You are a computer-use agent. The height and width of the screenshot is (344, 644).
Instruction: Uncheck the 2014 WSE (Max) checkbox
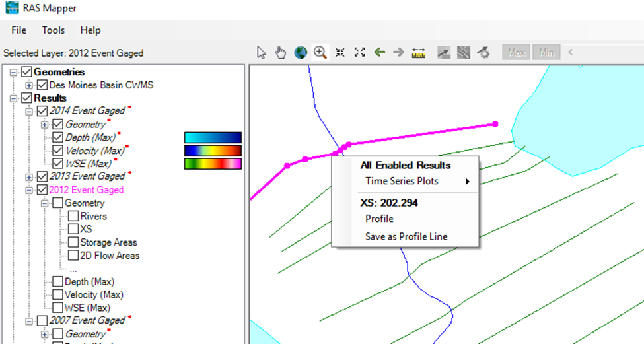(x=57, y=164)
